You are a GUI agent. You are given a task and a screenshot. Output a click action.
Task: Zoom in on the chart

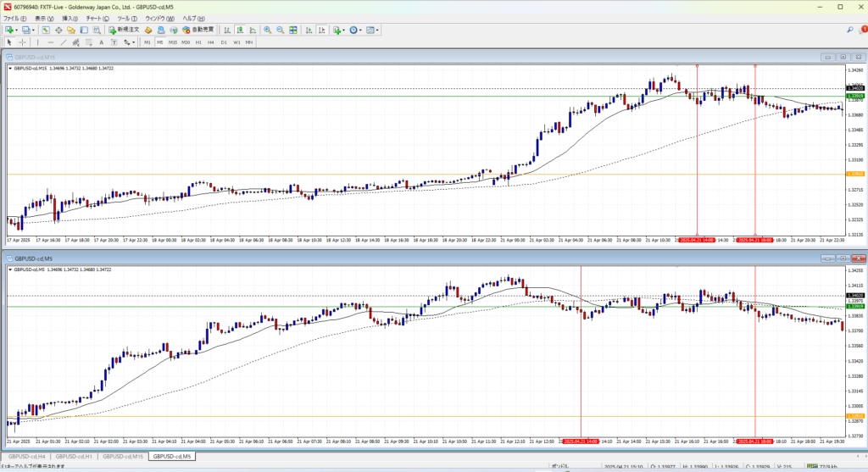coord(267,30)
